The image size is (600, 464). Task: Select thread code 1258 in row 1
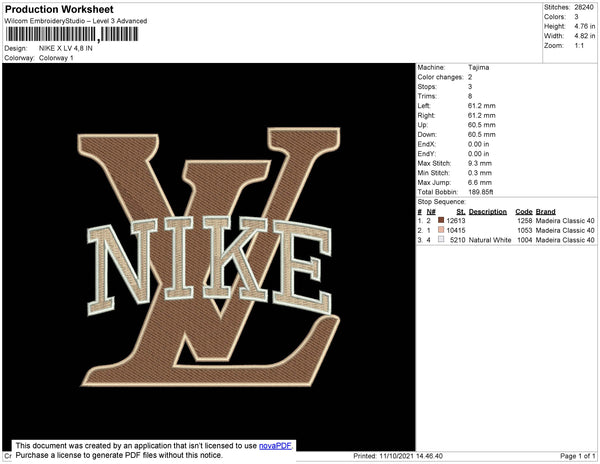pyautogui.click(x=524, y=221)
